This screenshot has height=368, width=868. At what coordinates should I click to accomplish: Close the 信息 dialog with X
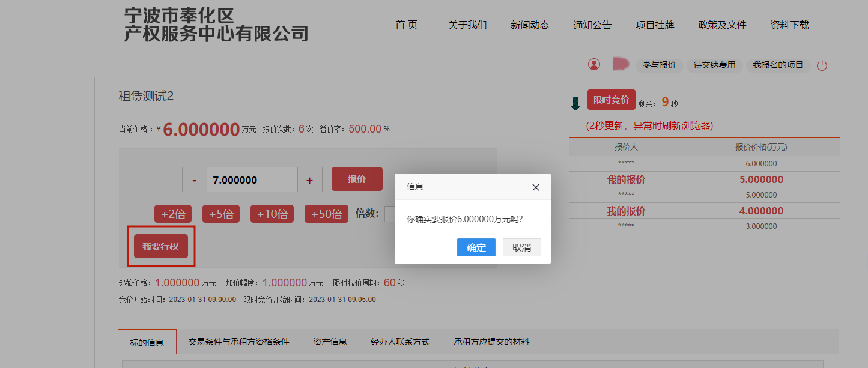pyautogui.click(x=536, y=187)
